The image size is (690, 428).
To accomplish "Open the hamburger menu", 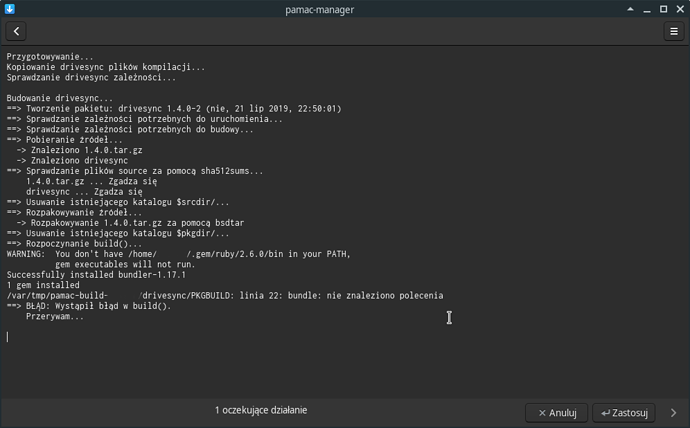I will coord(674,31).
